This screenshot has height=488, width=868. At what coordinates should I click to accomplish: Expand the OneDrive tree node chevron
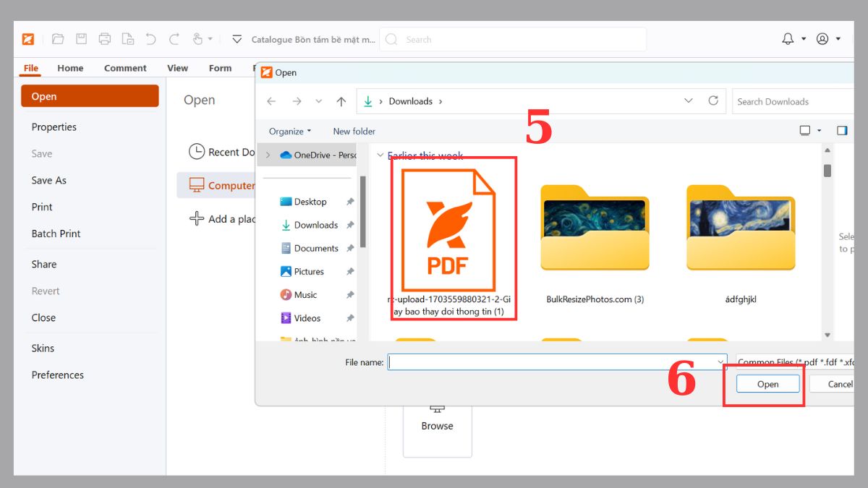point(268,155)
